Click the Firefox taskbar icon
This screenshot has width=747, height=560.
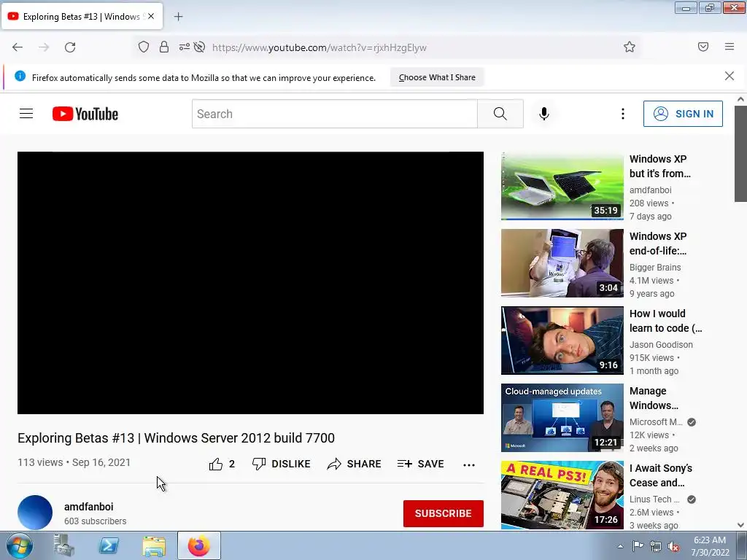click(198, 545)
